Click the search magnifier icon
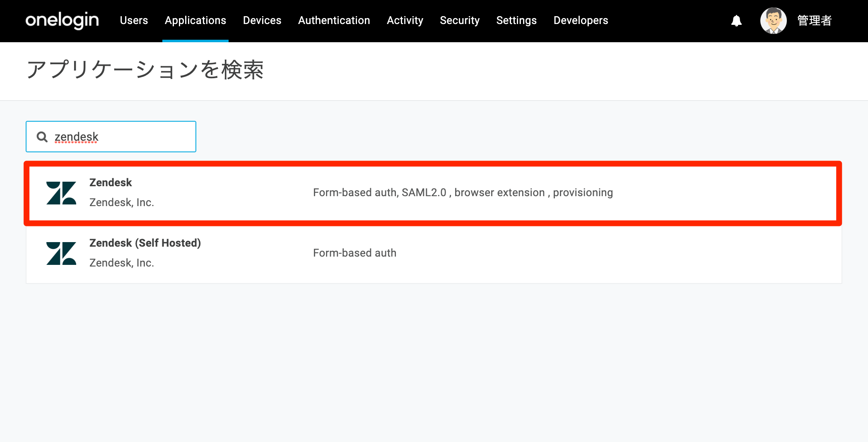Viewport: 868px width, 442px height. point(42,137)
